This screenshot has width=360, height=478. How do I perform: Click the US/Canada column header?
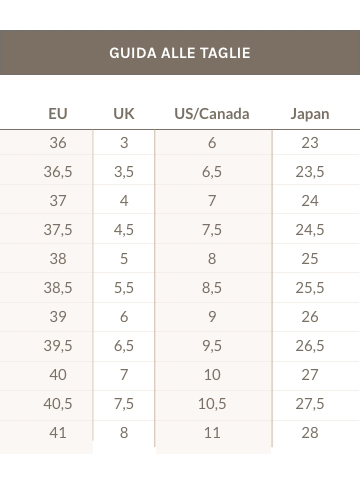[212, 114]
